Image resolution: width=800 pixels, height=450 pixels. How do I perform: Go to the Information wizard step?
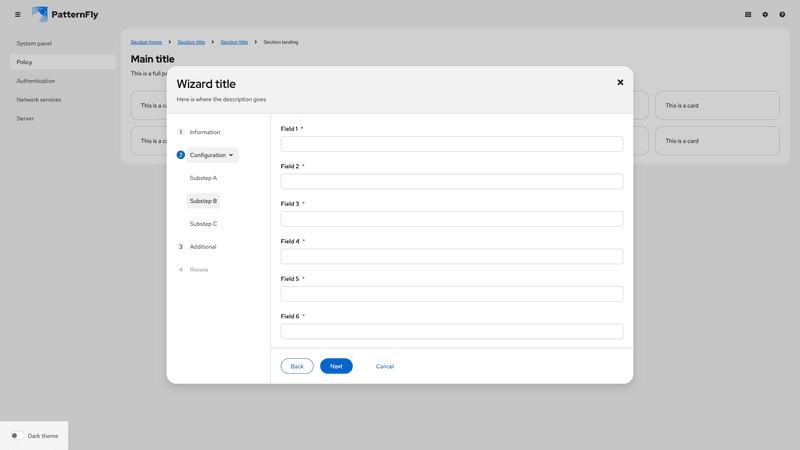(204, 132)
